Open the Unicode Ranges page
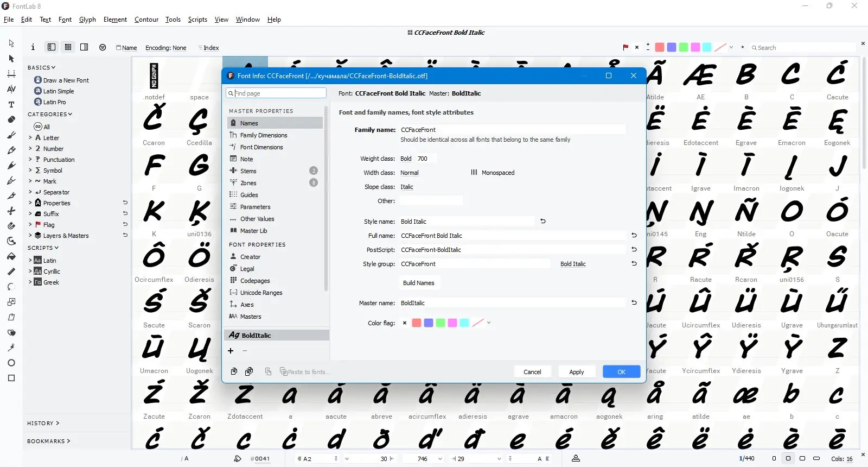The width and height of the screenshot is (868, 467). 261,293
